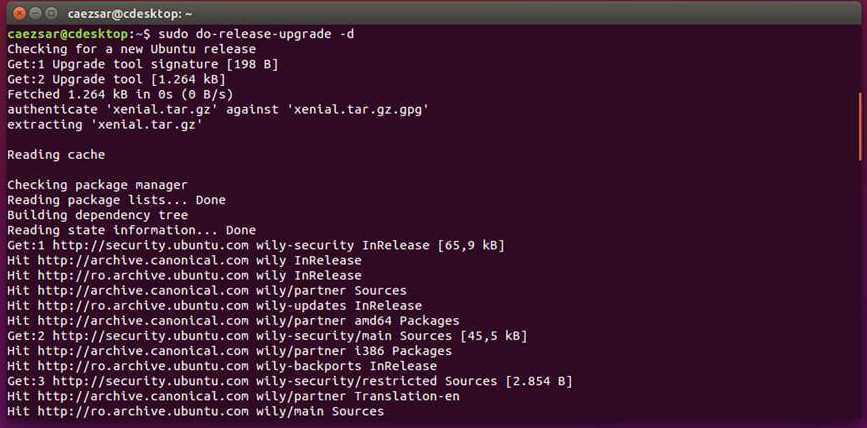This screenshot has height=428, width=867.
Task: Click the "Building dependency tree" line
Action: (97, 214)
